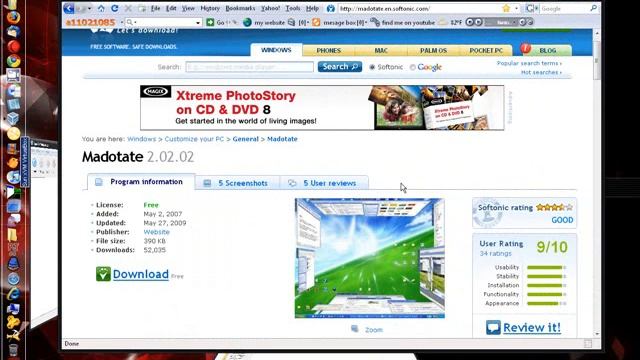This screenshot has height=360, width=640.
Task: Open the Edit menu
Action: click(x=171, y=8)
